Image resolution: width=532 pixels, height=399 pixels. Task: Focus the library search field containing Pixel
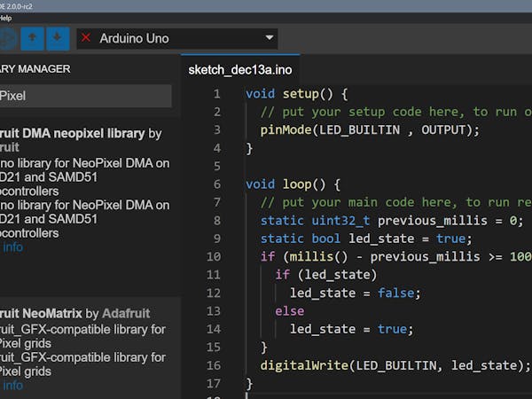(x=84, y=96)
